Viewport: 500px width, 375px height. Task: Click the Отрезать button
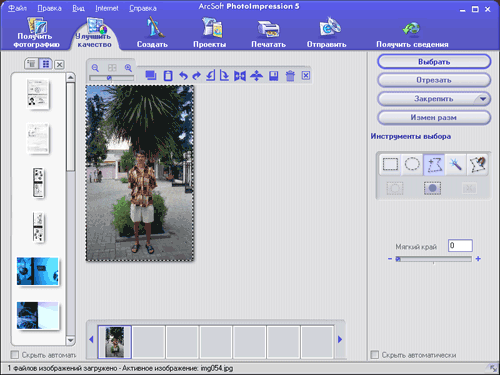434,80
